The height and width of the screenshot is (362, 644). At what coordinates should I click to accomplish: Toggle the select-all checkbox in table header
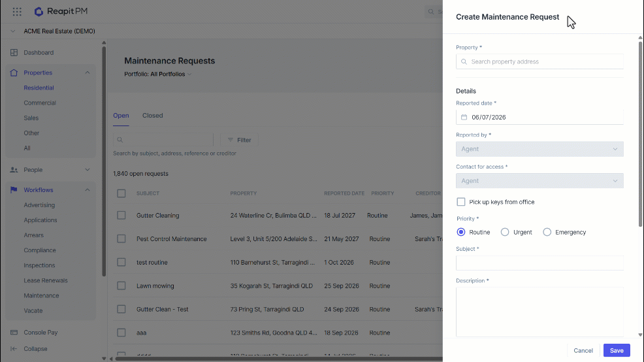pyautogui.click(x=121, y=193)
